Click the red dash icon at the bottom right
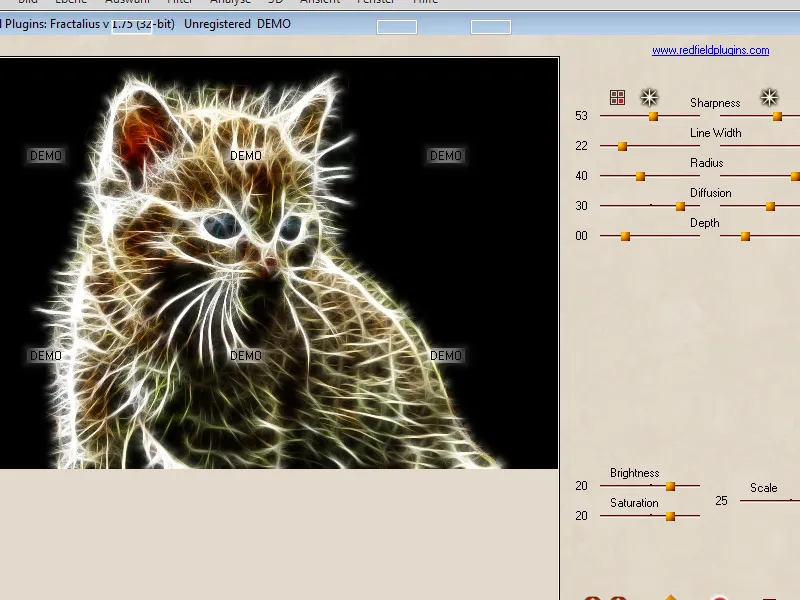The image size is (800, 600). (x=769, y=598)
